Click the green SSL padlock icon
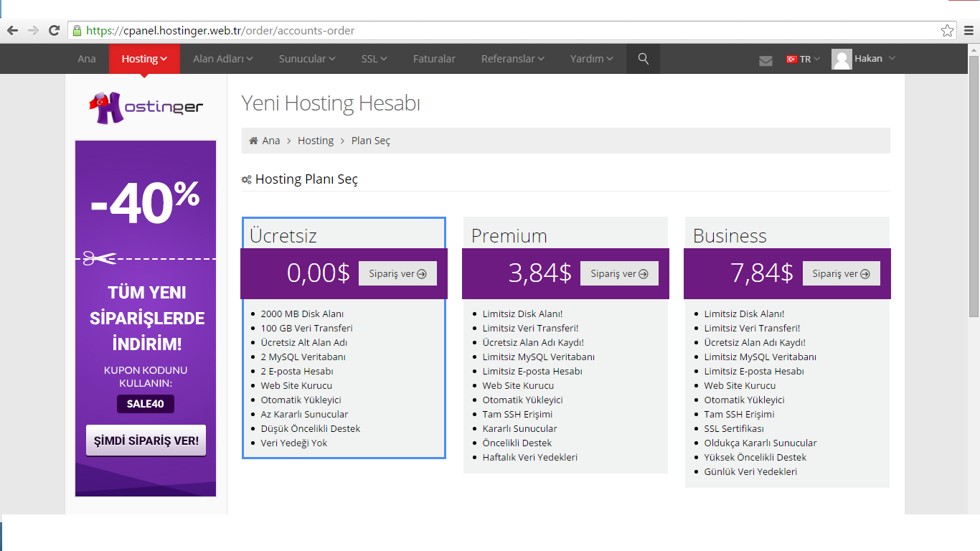This screenshot has width=980, height=551. (77, 31)
